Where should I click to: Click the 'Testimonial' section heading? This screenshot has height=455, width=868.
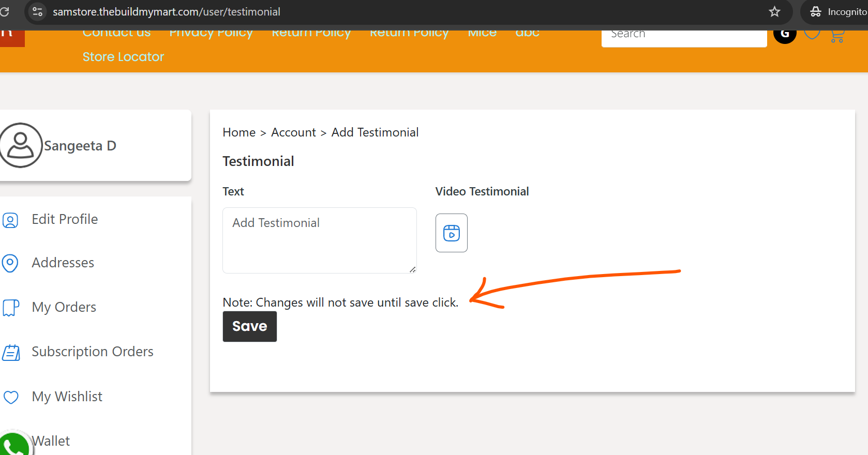point(259,161)
